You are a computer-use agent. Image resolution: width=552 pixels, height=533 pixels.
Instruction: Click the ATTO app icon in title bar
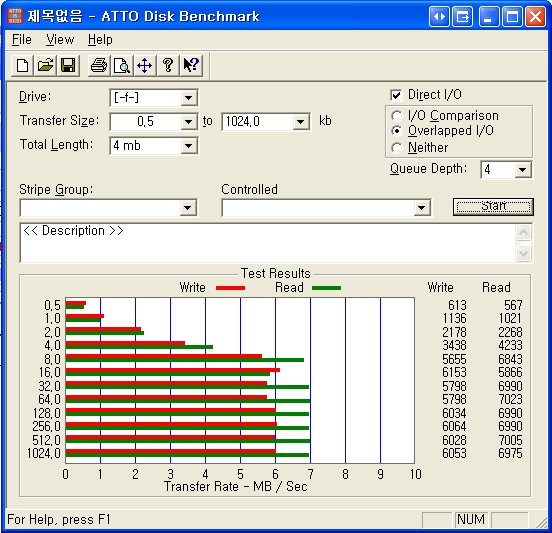tap(15, 16)
